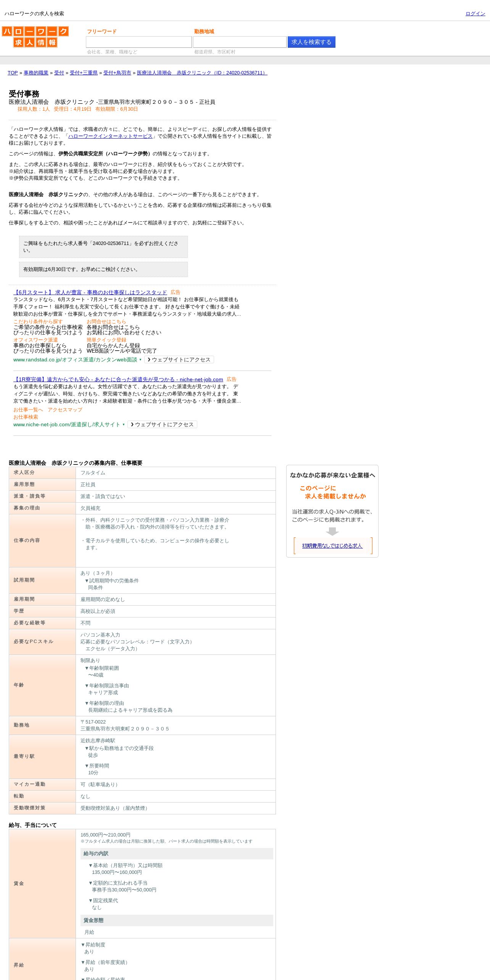
Task: Click ウェブサイトにアクセス button for niche-net-job ad
Action: click(x=162, y=425)
